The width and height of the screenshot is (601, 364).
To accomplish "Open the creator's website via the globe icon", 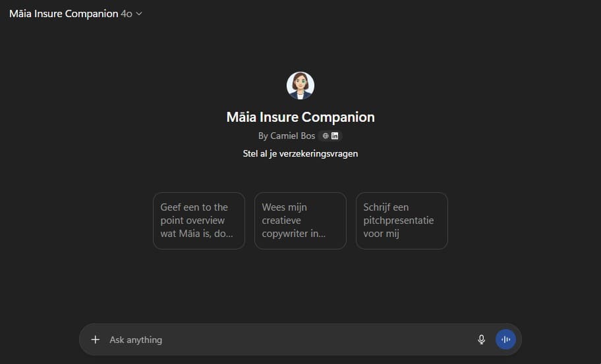I will tap(326, 136).
